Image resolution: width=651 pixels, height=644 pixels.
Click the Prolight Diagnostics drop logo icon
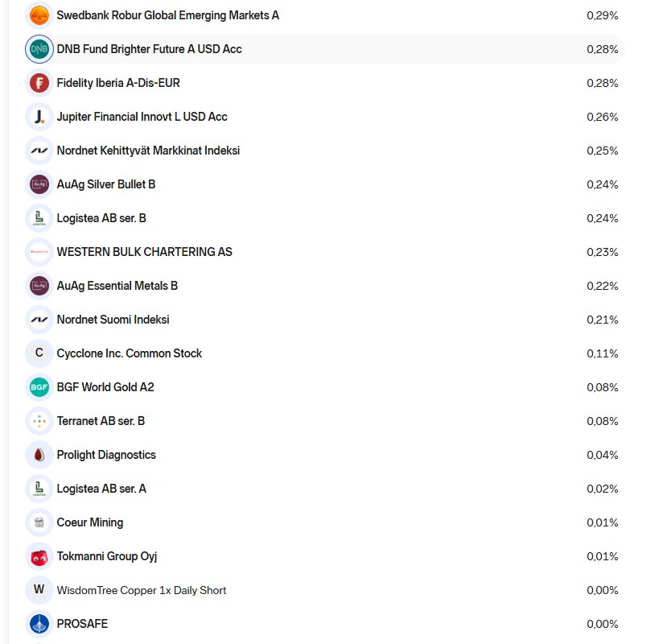tap(39, 455)
